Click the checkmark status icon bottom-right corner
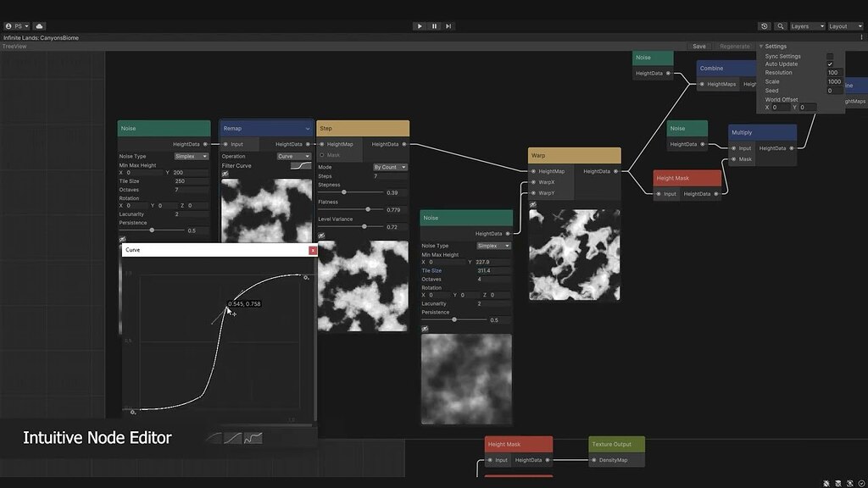This screenshot has width=868, height=488. tap(862, 483)
